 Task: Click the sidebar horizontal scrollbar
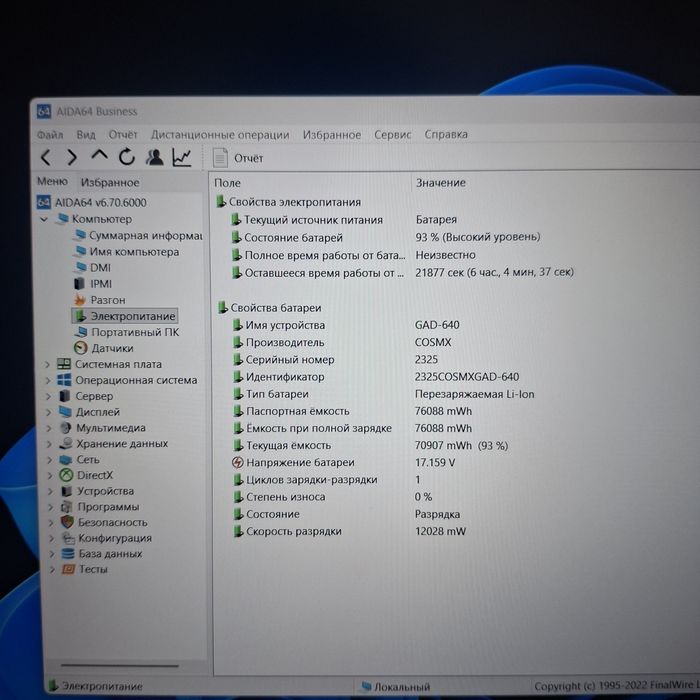[x=120, y=666]
